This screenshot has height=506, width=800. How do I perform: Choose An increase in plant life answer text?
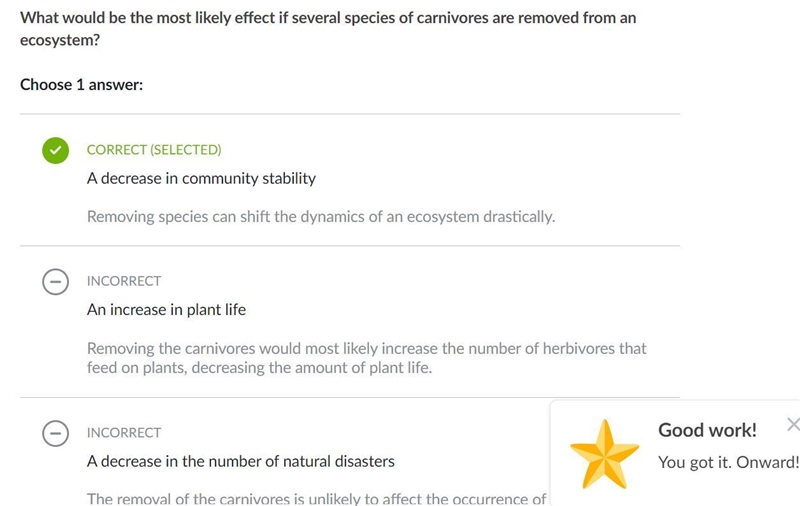(x=166, y=310)
